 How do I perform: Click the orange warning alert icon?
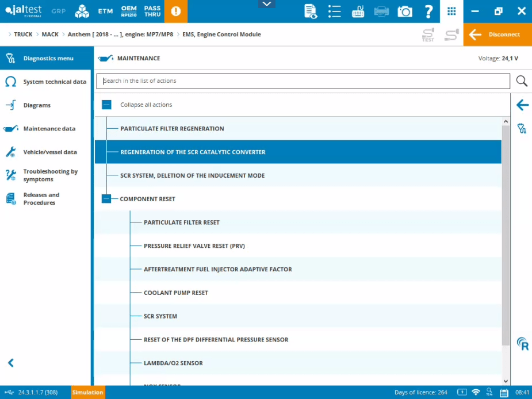click(x=175, y=11)
